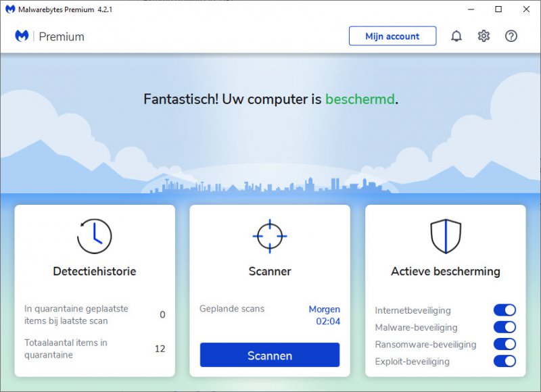Click 'In quarantaine geplaatste items' label
This screenshot has height=392, width=541.
(x=76, y=314)
